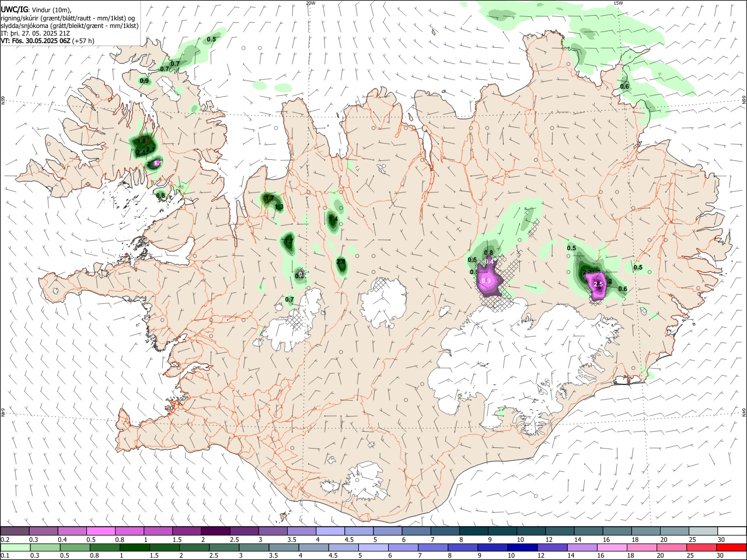Screen dimensions: 747x560
Task: Click the '20W' longitude label
Action: [310, 3]
